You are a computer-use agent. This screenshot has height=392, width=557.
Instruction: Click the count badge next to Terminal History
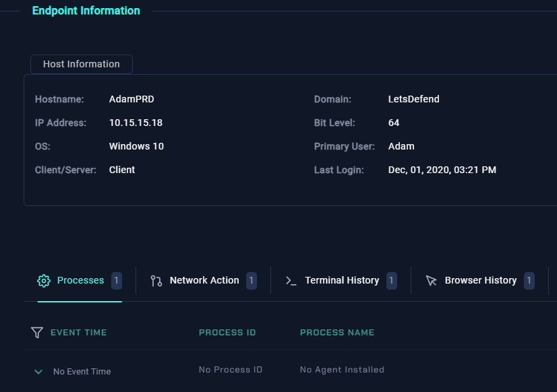click(x=392, y=281)
